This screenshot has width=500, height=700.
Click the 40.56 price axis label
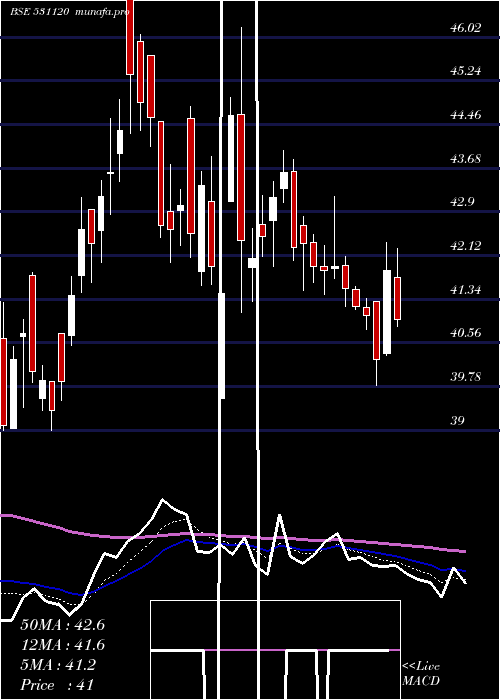(x=465, y=333)
